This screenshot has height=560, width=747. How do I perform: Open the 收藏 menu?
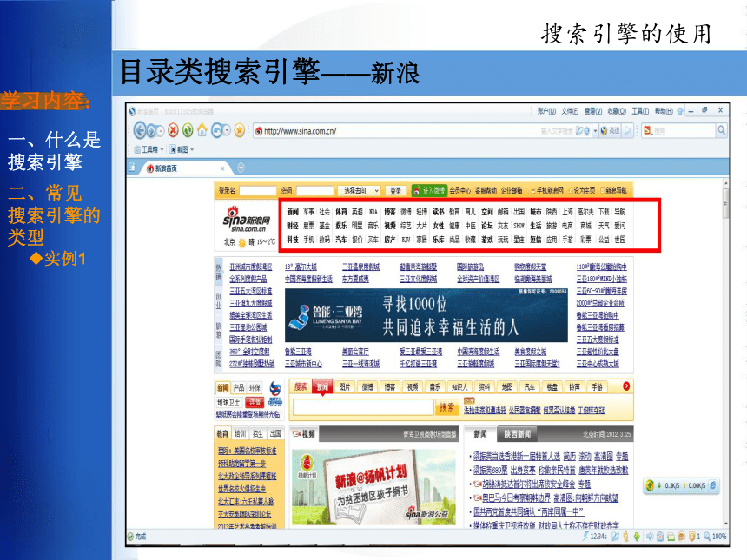click(x=617, y=111)
